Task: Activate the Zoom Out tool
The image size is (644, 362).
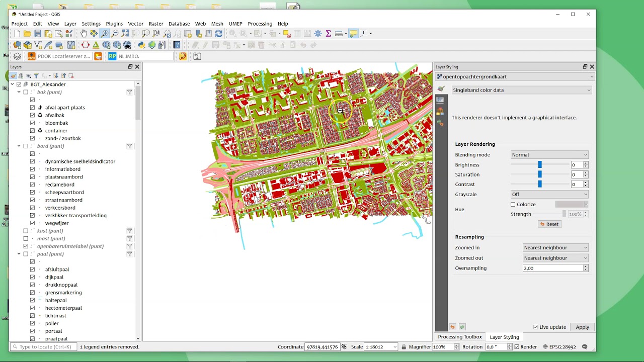Action: click(x=115, y=34)
